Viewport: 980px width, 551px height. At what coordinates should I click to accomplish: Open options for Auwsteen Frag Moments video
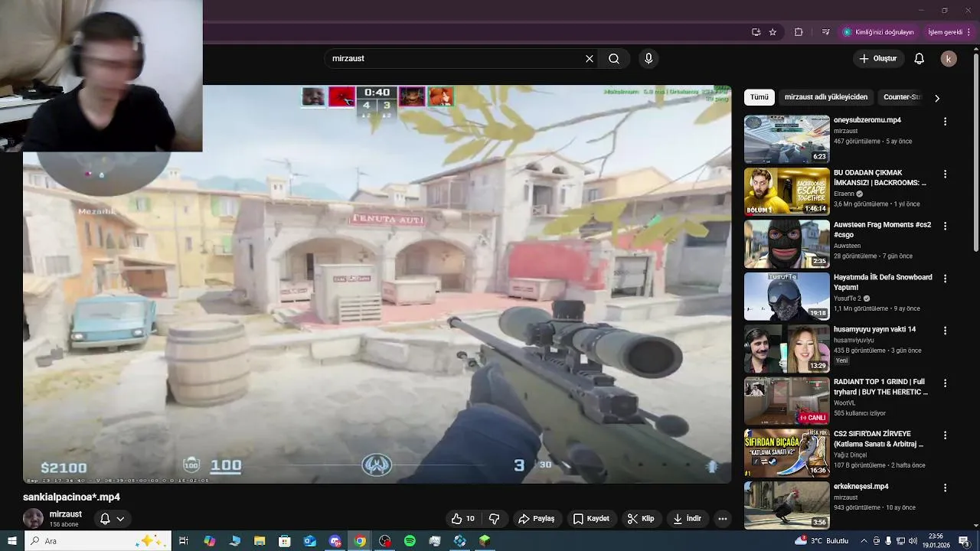pyautogui.click(x=945, y=226)
